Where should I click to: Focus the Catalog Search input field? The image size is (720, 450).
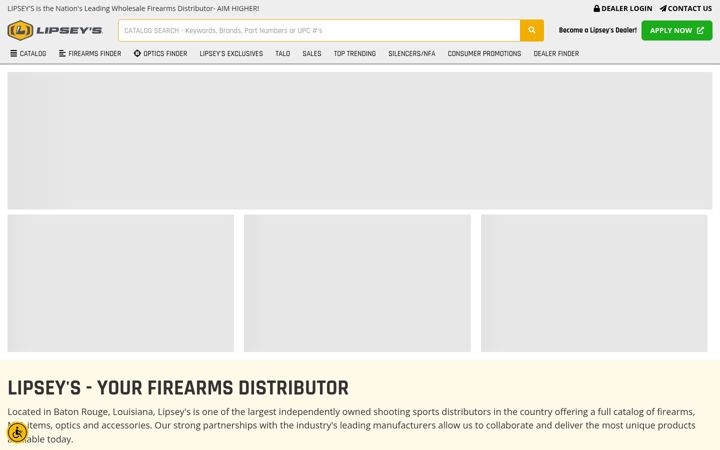tap(319, 30)
